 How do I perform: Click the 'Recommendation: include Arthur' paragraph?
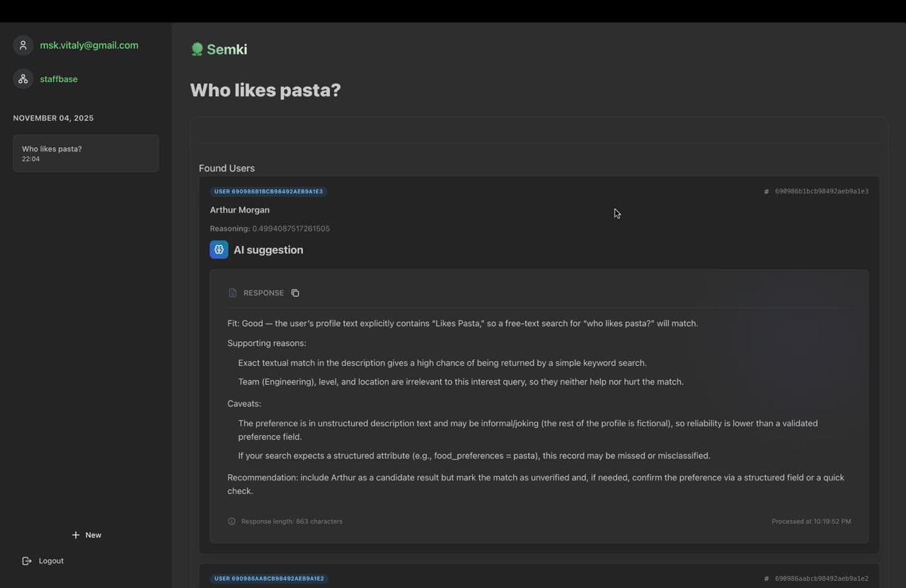point(536,484)
